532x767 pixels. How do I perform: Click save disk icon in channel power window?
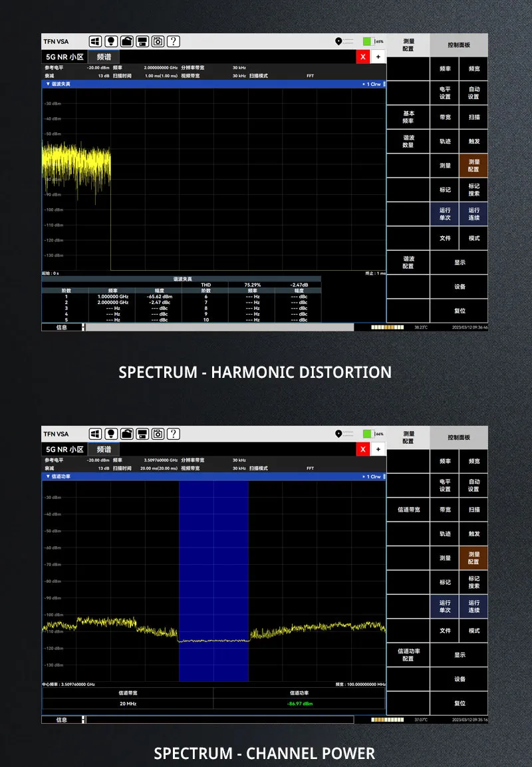(x=142, y=434)
